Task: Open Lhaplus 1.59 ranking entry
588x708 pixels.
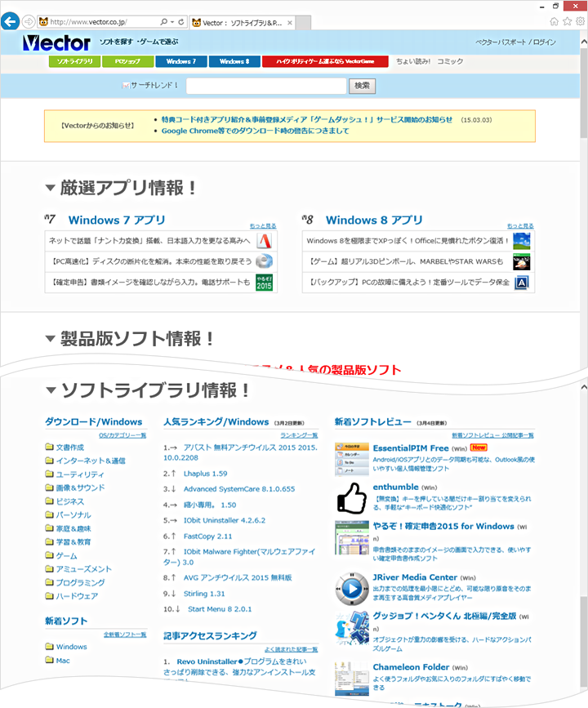Action: 206,474
